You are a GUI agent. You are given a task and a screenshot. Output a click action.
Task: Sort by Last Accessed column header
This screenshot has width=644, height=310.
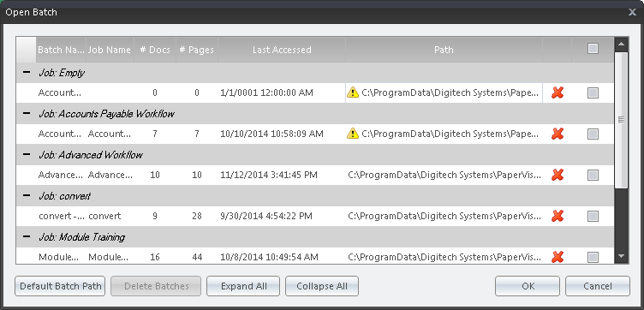(x=282, y=50)
